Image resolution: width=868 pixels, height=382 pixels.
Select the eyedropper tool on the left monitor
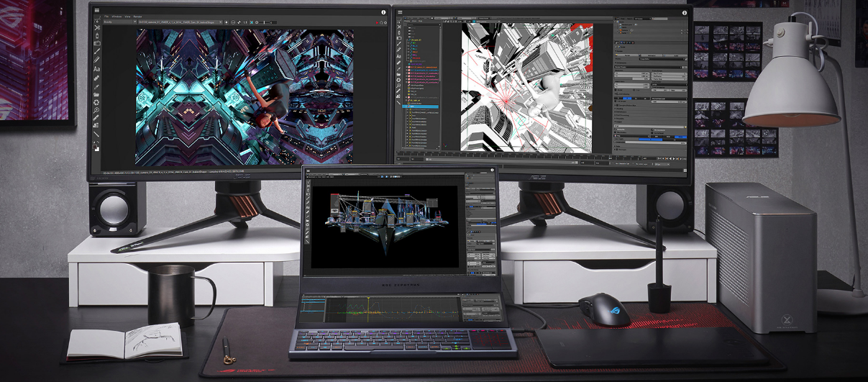(96, 87)
